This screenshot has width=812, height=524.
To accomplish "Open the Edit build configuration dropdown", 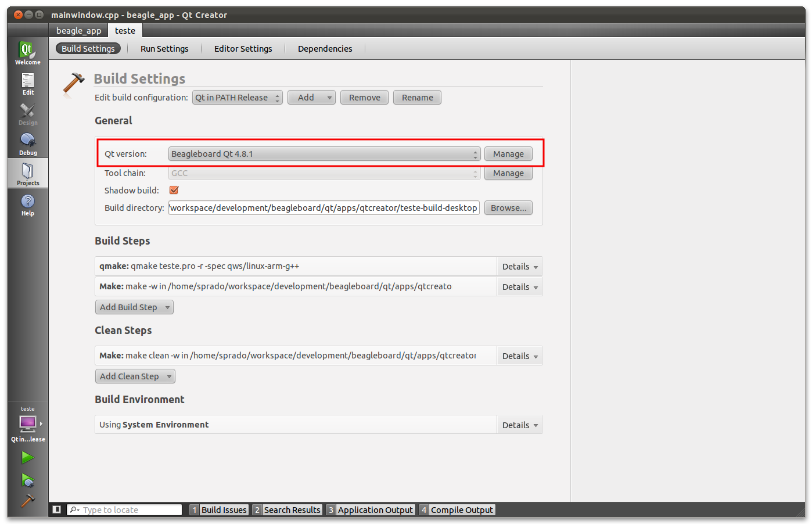I will (238, 98).
